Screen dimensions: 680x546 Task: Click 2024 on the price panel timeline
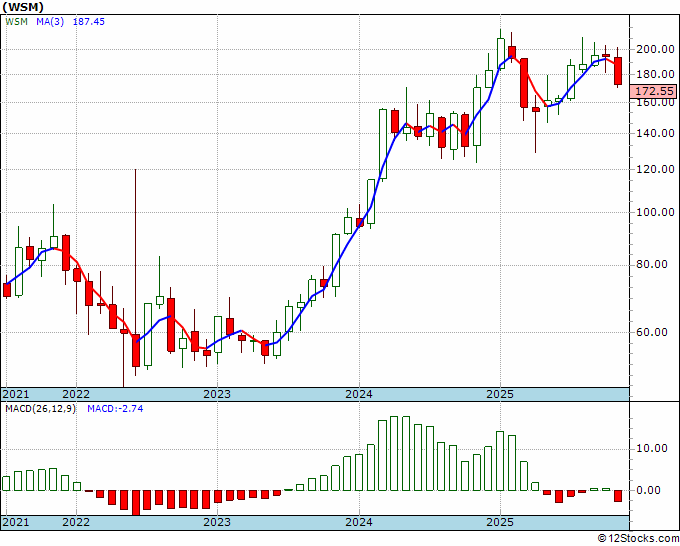point(359,394)
